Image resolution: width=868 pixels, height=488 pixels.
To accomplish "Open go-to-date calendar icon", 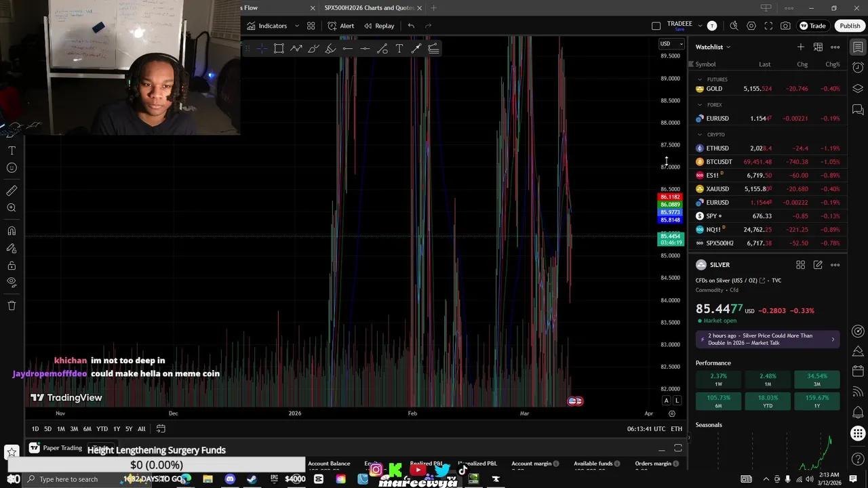I will click(161, 428).
